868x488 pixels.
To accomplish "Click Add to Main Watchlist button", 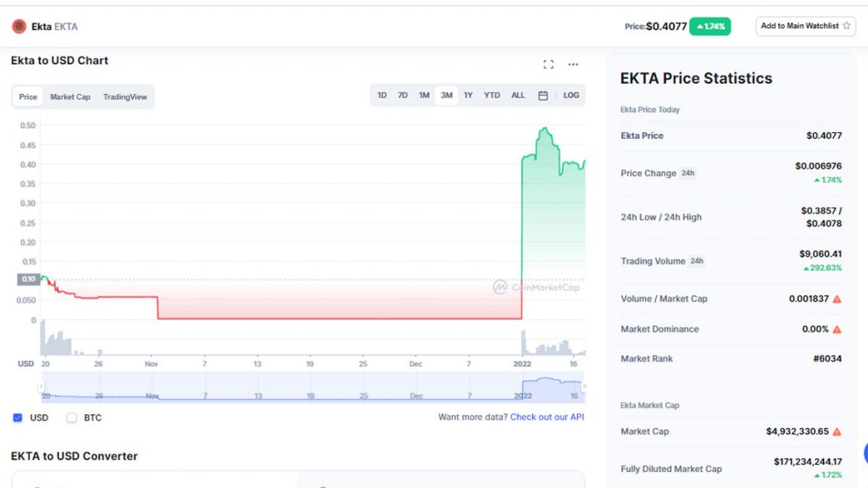I will [x=805, y=26].
